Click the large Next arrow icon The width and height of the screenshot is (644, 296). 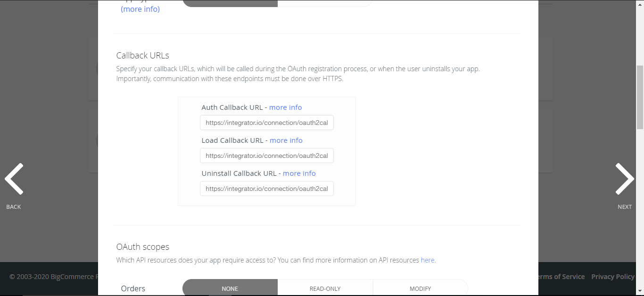click(625, 179)
